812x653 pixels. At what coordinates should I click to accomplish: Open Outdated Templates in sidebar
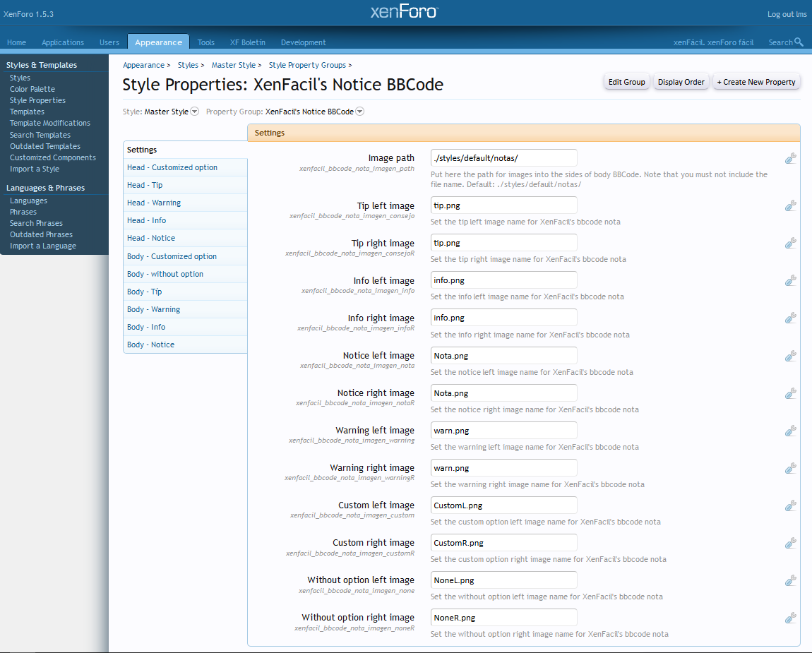tap(45, 146)
